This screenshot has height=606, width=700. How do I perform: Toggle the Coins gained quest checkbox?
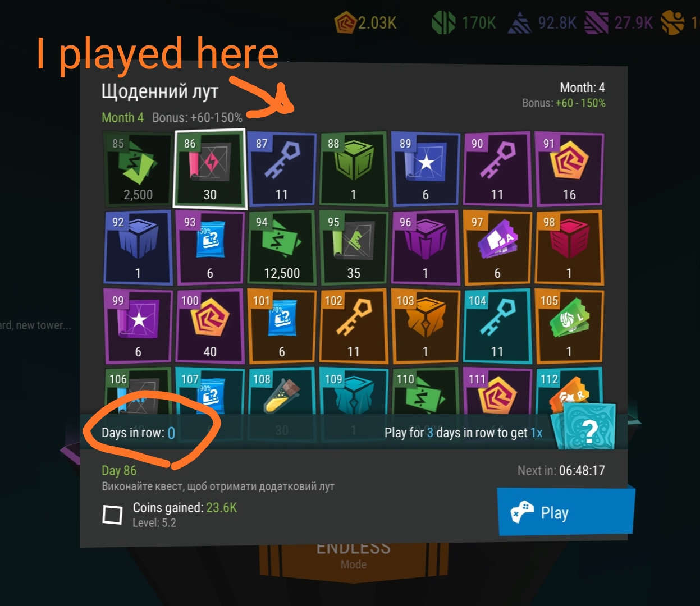pyautogui.click(x=112, y=514)
